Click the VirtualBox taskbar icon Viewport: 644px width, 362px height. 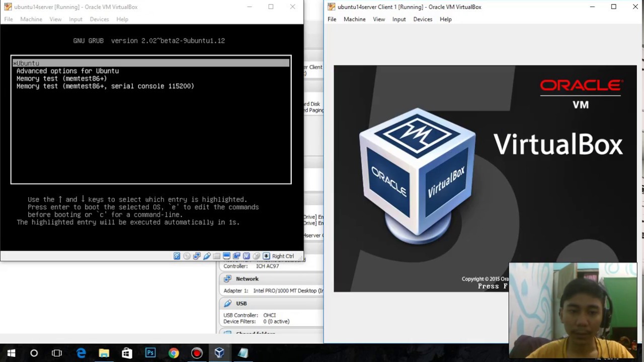tap(219, 353)
